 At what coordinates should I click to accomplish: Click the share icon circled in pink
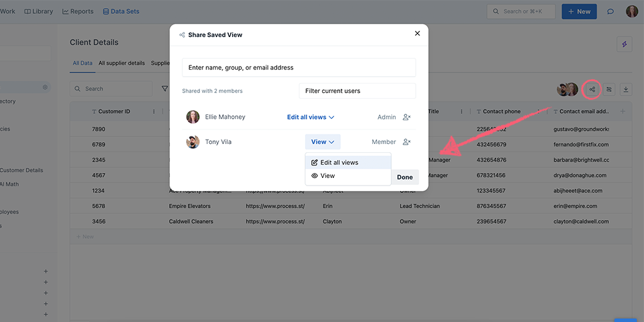592,89
